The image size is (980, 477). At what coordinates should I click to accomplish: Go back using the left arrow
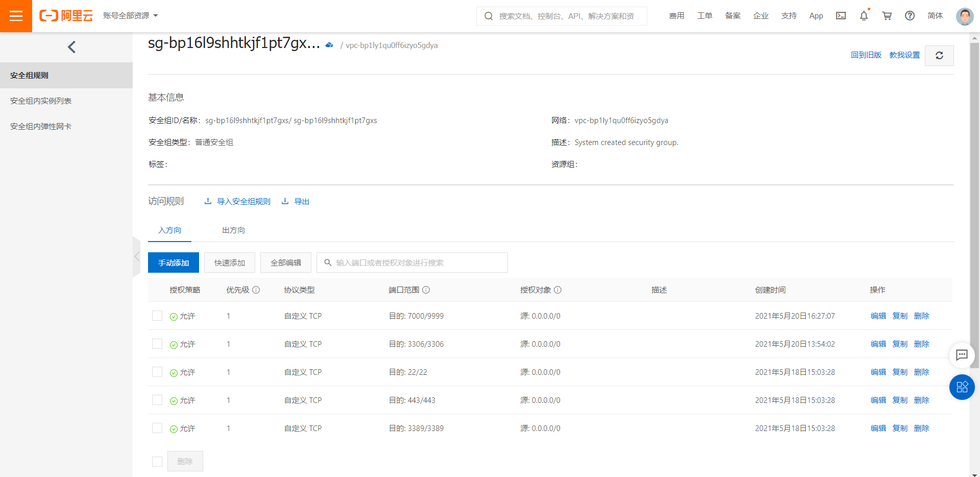pos(71,47)
